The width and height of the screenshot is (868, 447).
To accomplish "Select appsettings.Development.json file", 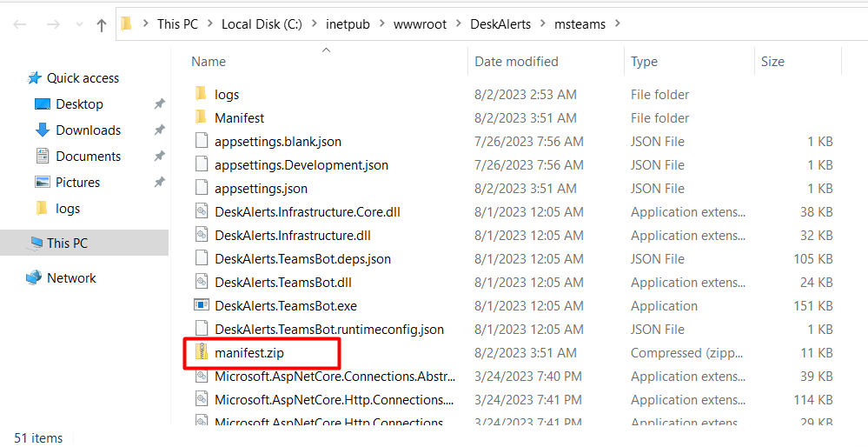I will tap(301, 165).
